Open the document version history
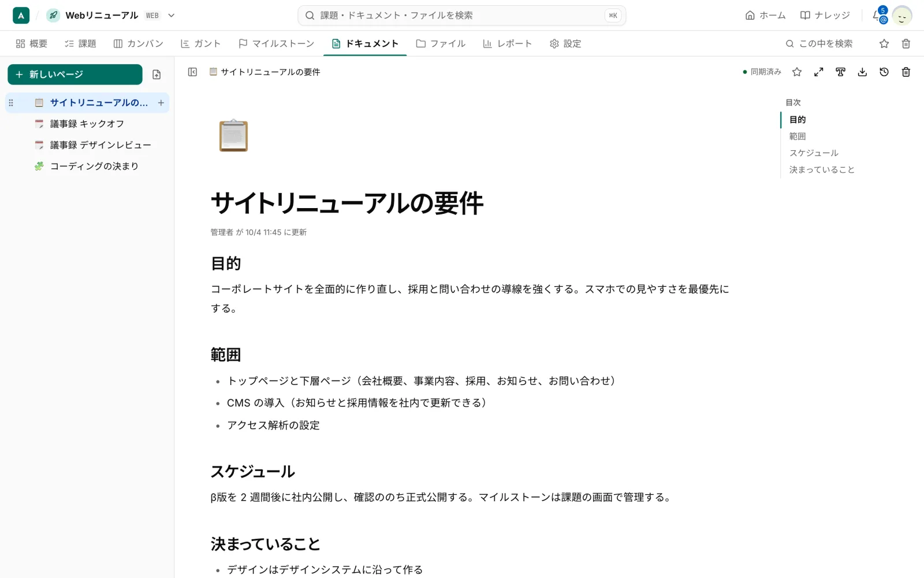This screenshot has height=578, width=924. click(x=884, y=72)
